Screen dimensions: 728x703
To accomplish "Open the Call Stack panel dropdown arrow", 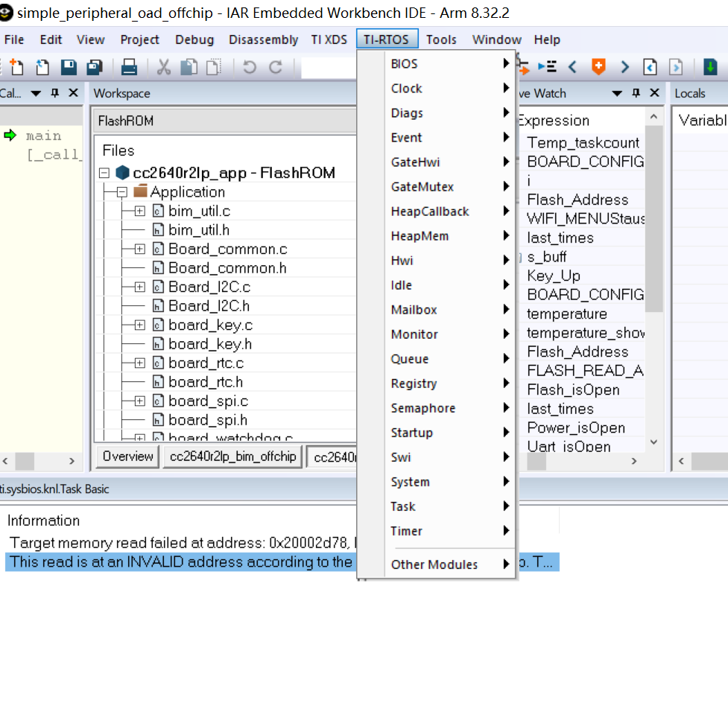I will click(36, 93).
